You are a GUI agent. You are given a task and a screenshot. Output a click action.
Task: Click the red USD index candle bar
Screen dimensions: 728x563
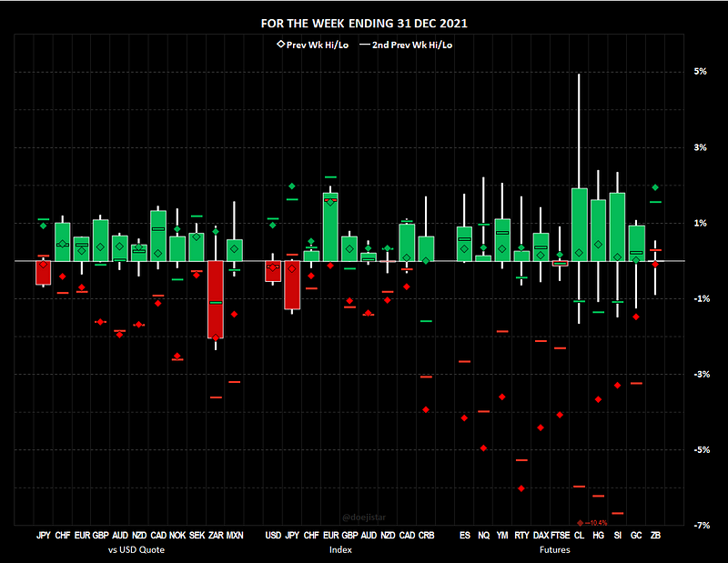tap(273, 271)
